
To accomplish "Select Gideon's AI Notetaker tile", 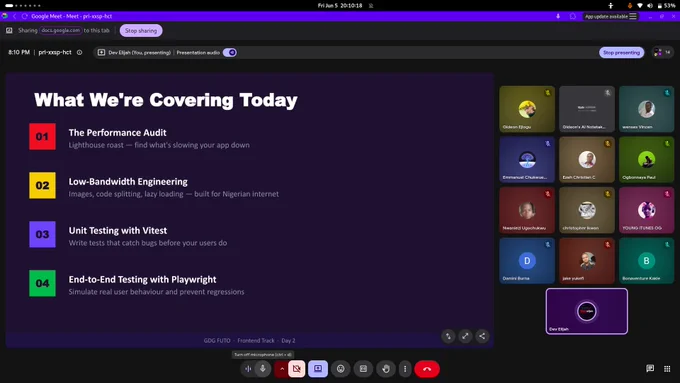I will (587, 109).
